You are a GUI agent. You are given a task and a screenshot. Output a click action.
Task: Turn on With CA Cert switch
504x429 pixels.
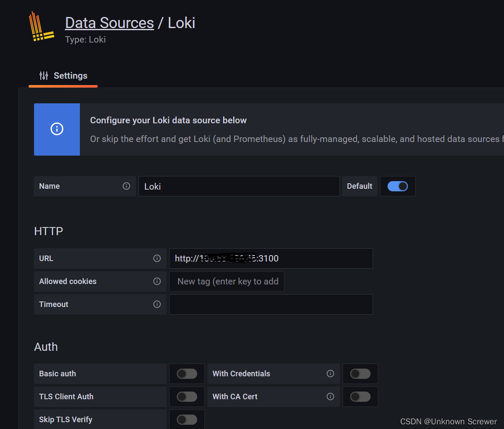point(360,397)
